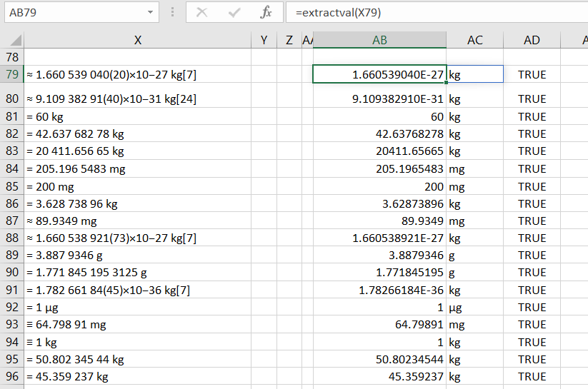Image resolution: width=588 pixels, height=389 pixels.
Task: Click cell containing 9.109382910E-31
Action: (x=379, y=99)
